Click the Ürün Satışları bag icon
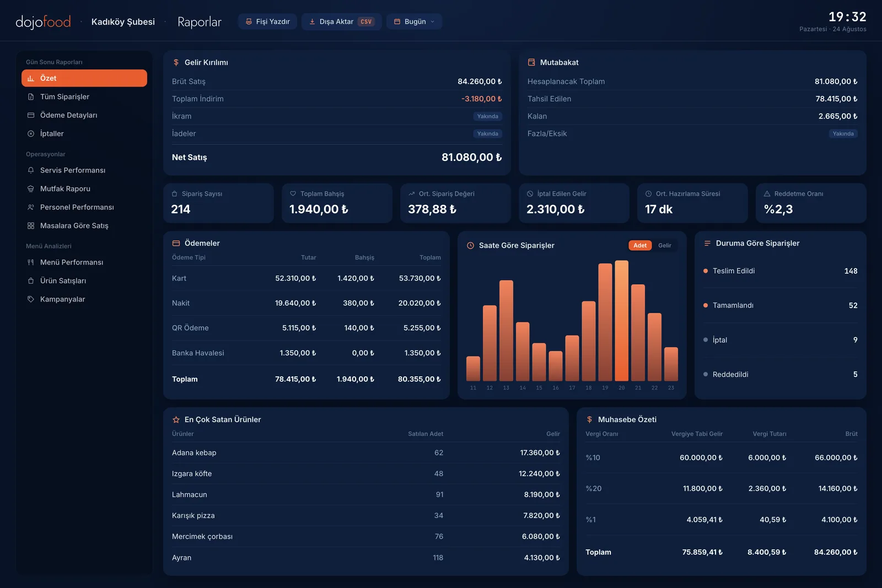This screenshot has width=882, height=588. 31,280
